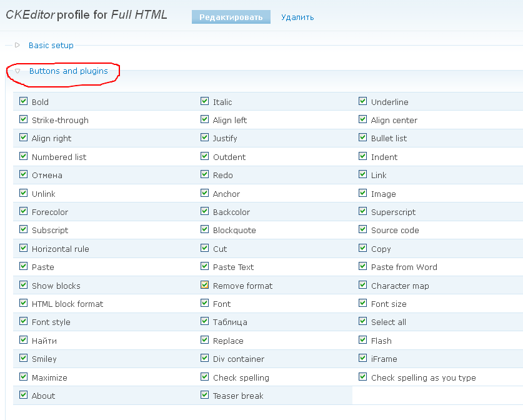Screen dimensions: 523x420
Task: Click the Редактировать tab
Action: [x=231, y=17]
